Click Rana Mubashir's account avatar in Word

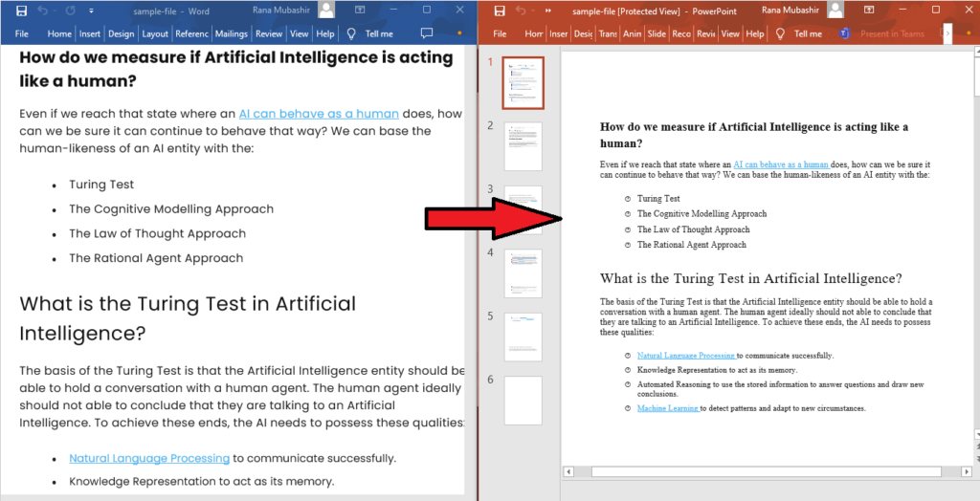326,11
